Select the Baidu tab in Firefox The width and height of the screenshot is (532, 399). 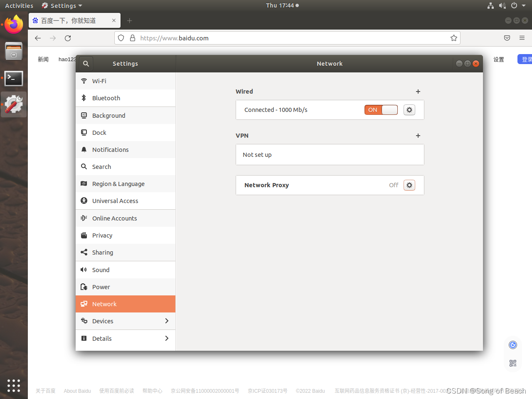coord(74,20)
